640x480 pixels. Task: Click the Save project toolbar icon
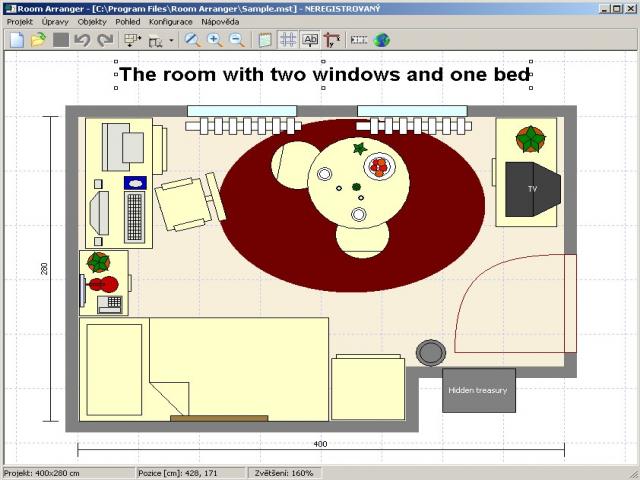61,40
